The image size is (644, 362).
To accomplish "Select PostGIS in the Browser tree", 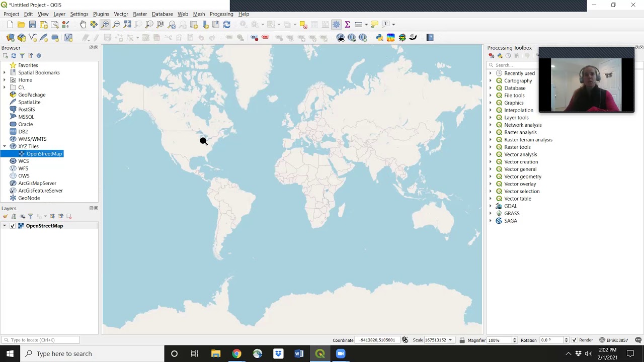I will [26, 110].
